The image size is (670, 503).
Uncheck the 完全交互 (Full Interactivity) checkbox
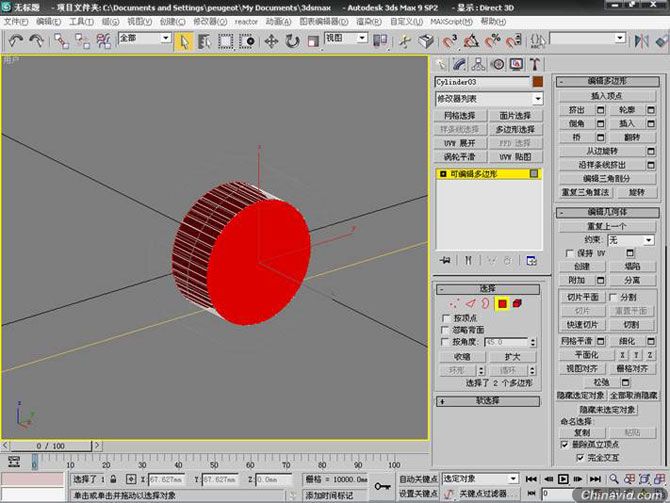tap(580, 457)
